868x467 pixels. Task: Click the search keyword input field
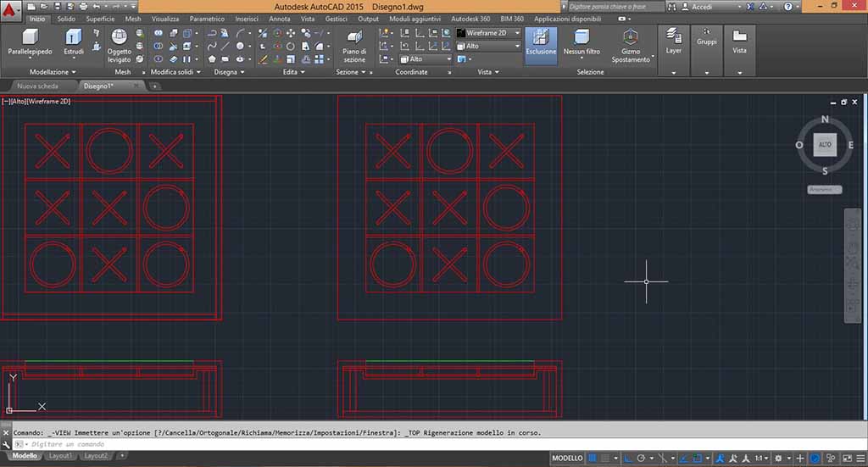click(615, 7)
